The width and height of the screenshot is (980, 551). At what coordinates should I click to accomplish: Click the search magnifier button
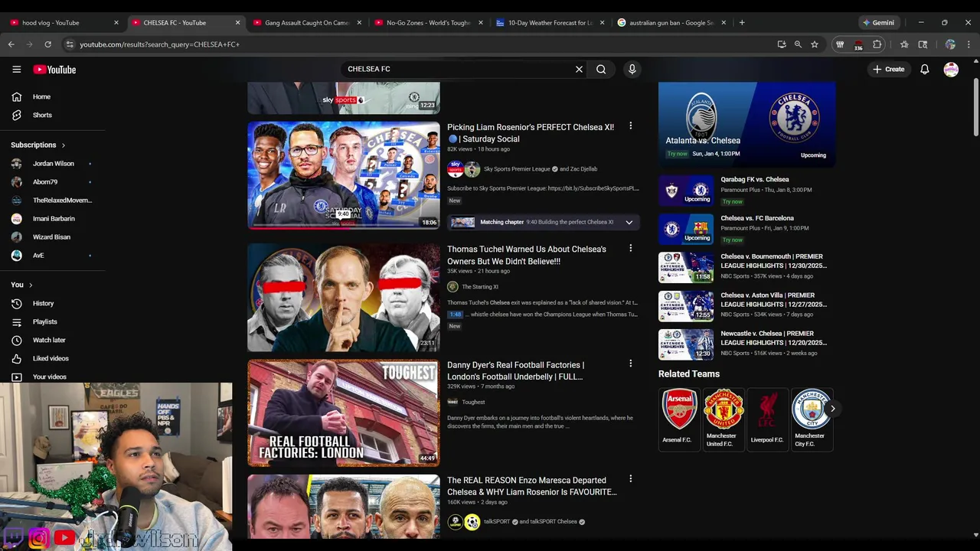(x=601, y=69)
